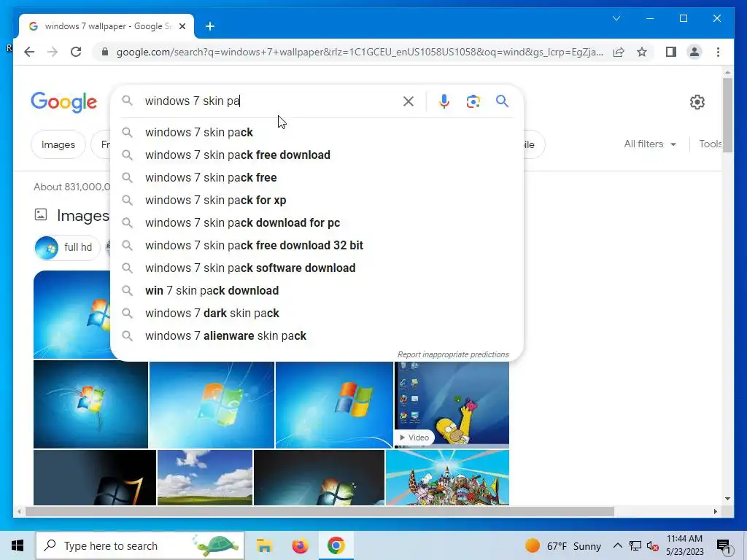Choose suggestion 'windows 7 dark skin pack'

point(317,314)
